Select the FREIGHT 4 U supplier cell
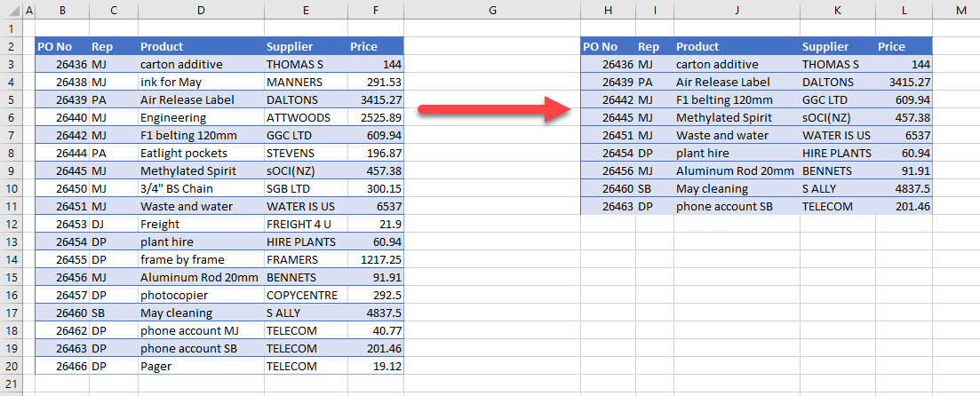The height and width of the screenshot is (396, 980). tap(305, 224)
